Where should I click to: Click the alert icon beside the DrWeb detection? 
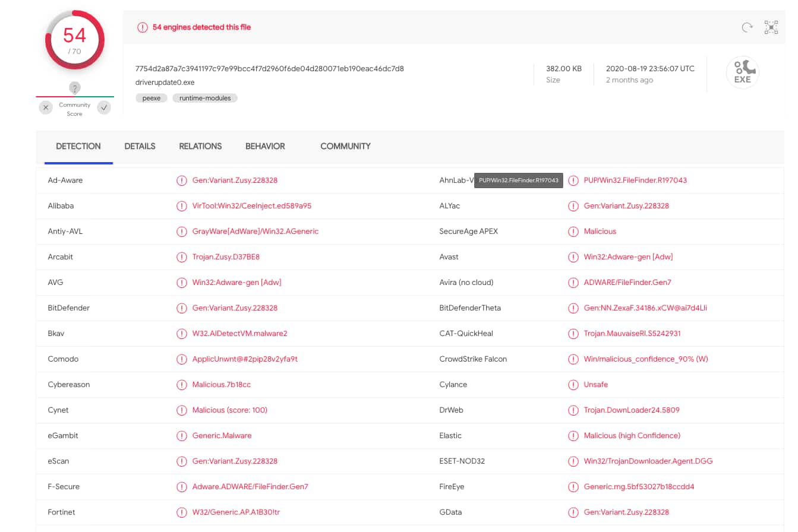pos(573,410)
